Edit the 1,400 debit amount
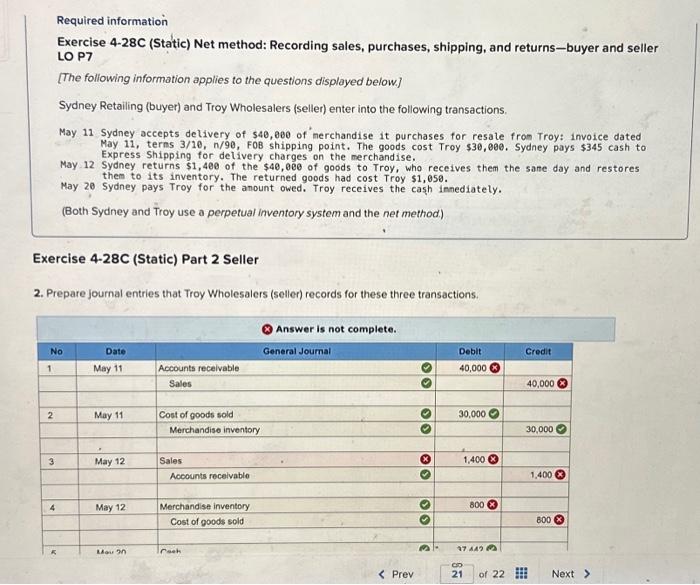This screenshot has width=700, height=585. [x=474, y=459]
